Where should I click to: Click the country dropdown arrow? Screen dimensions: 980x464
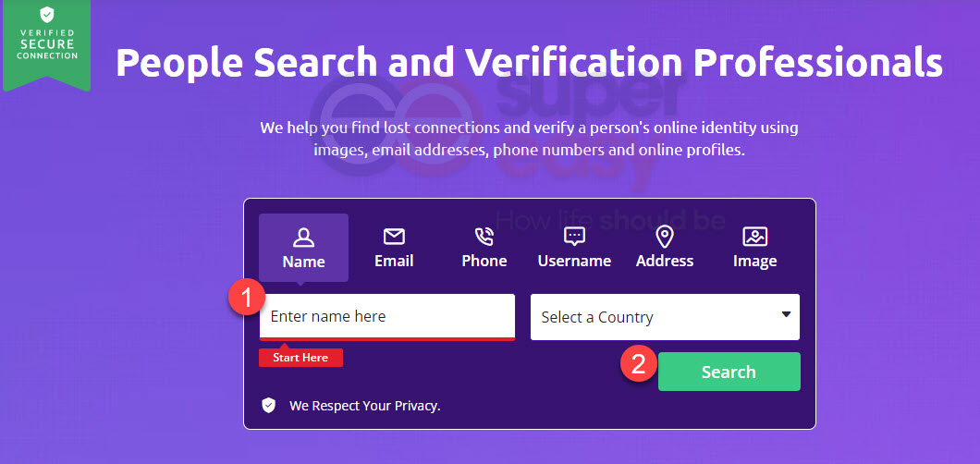(x=786, y=314)
